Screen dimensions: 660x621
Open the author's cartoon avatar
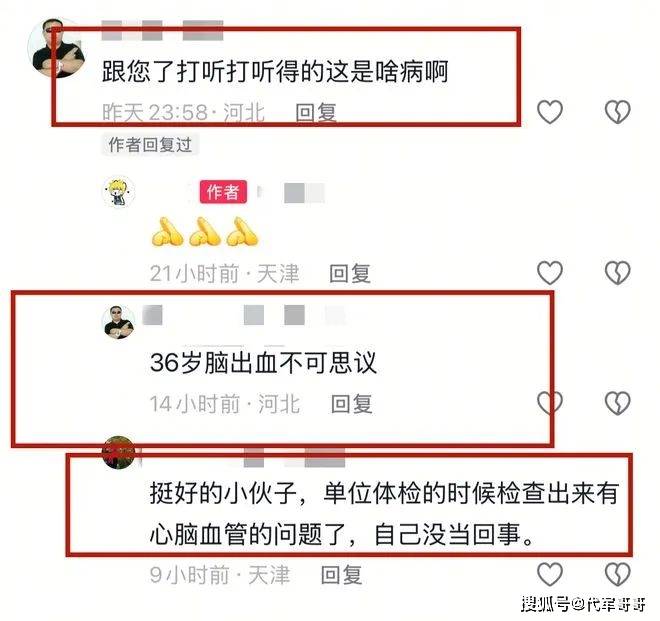119,192
